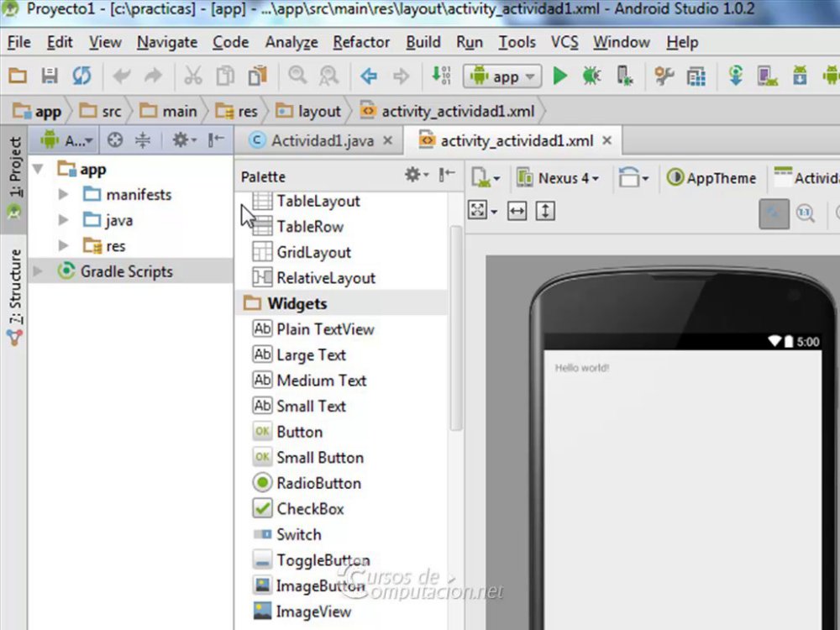
Task: Choose AppTheme theme button
Action: tap(711, 178)
